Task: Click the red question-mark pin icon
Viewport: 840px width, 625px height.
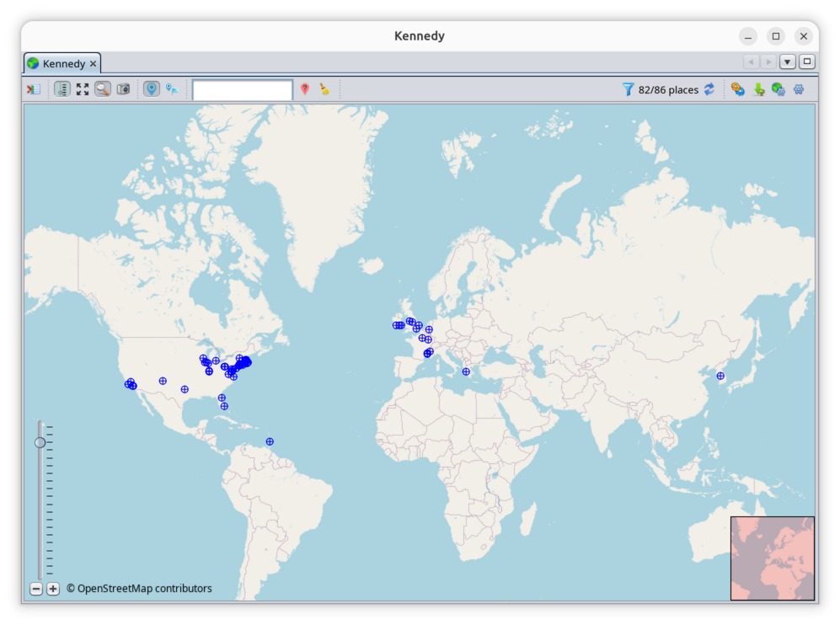Action: (305, 89)
